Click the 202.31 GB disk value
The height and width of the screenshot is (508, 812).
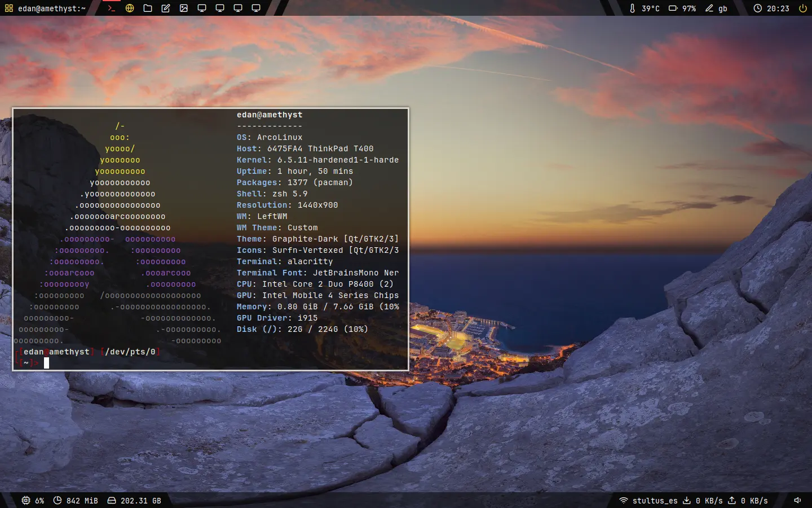click(141, 501)
